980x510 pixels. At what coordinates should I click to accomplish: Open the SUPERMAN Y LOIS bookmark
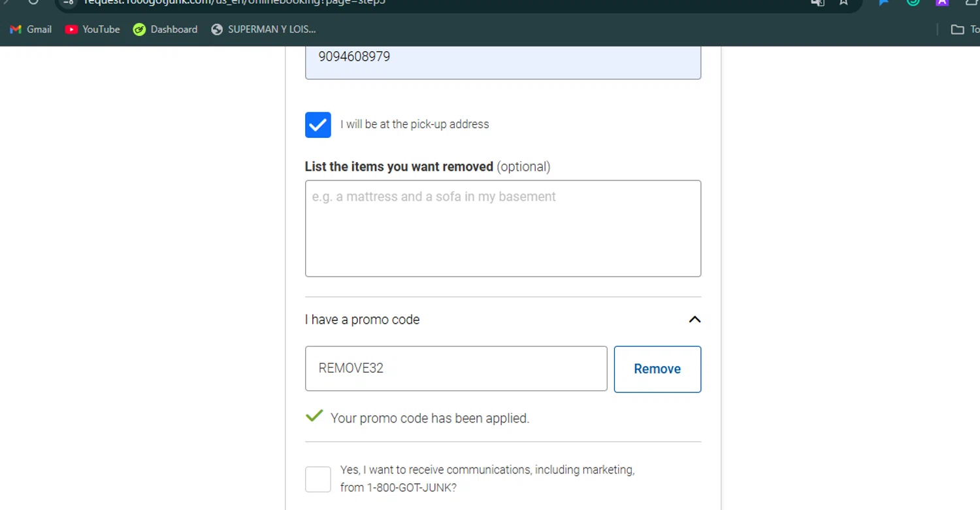click(263, 29)
